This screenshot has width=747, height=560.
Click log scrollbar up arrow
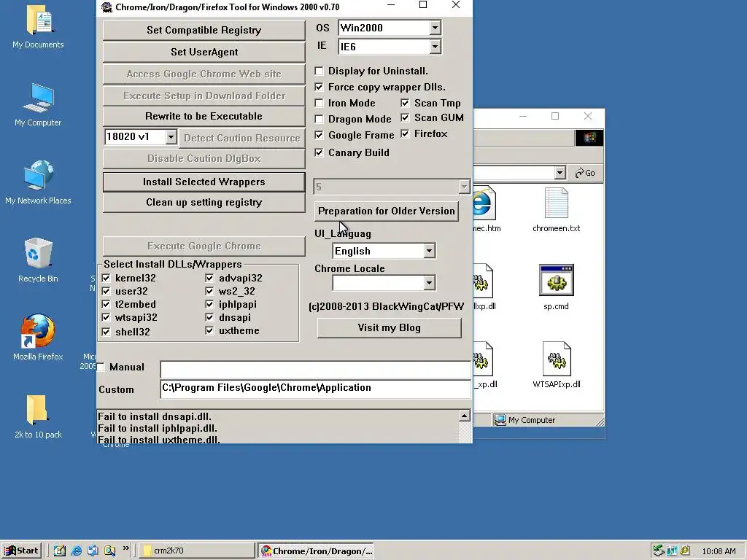click(x=465, y=416)
